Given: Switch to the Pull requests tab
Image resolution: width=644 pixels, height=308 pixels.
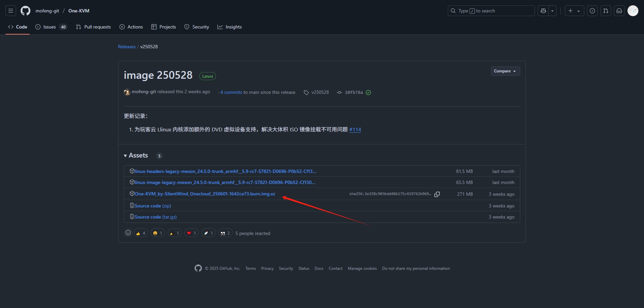Looking at the screenshot, I should [93, 27].
